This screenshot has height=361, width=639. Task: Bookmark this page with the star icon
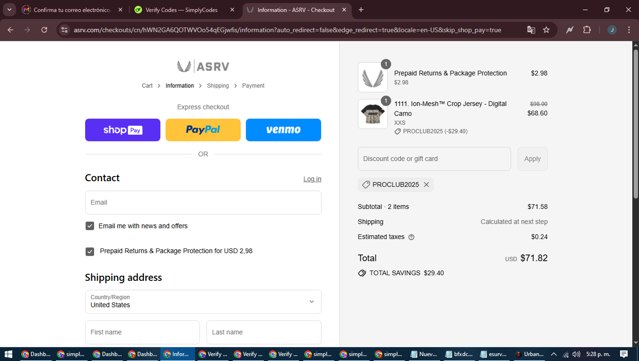(546, 30)
